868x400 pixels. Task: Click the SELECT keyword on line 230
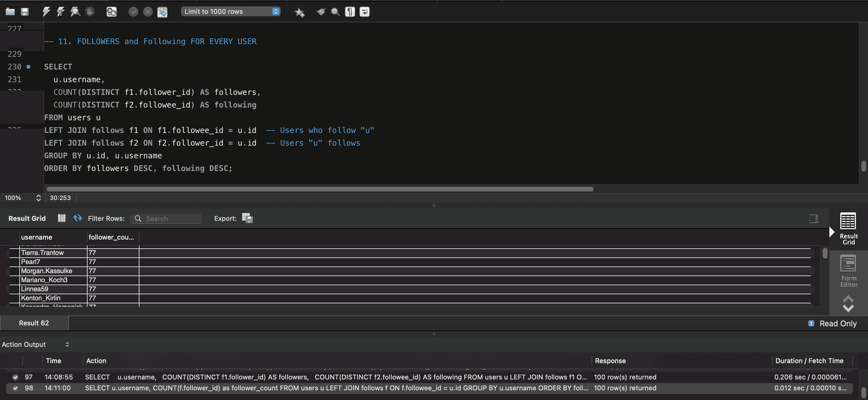tap(58, 67)
